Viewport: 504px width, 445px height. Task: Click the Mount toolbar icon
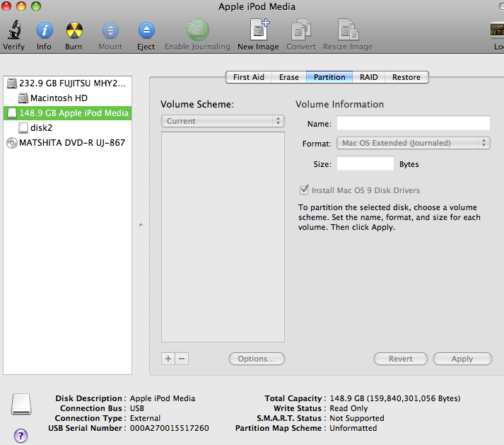tap(110, 30)
